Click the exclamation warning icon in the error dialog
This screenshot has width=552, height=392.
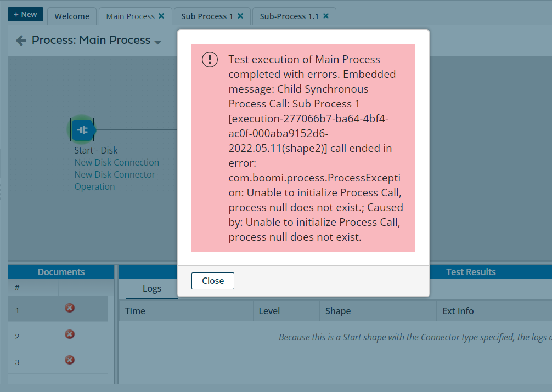tap(210, 59)
